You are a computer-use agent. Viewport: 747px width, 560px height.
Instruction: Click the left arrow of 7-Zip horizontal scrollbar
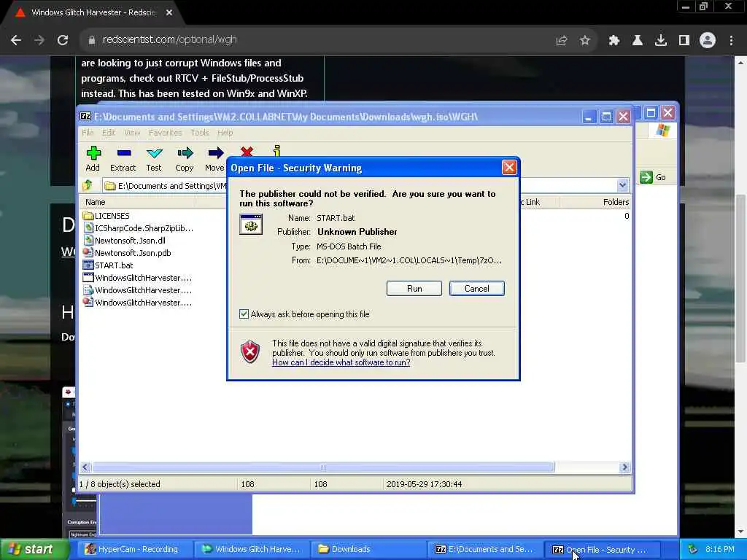[x=85, y=467]
